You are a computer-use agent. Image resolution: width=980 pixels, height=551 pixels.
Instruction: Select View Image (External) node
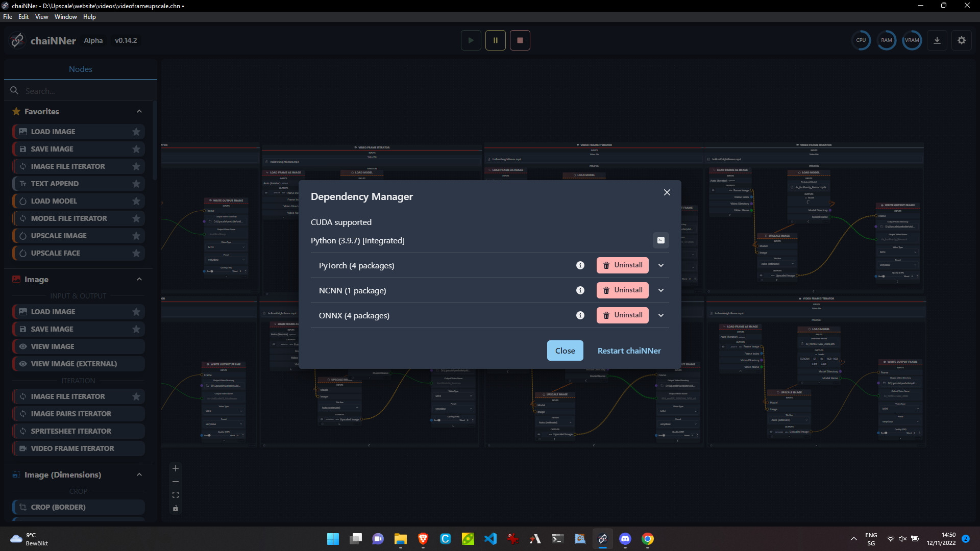point(78,364)
